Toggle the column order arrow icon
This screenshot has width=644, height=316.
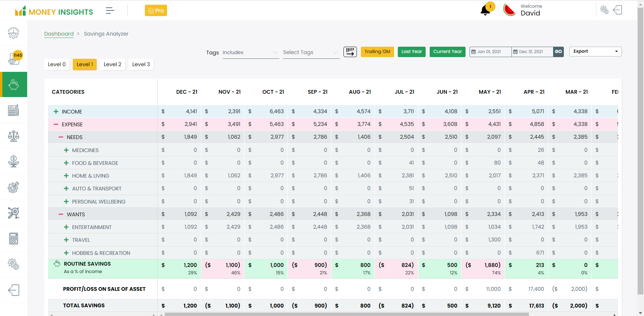click(350, 52)
